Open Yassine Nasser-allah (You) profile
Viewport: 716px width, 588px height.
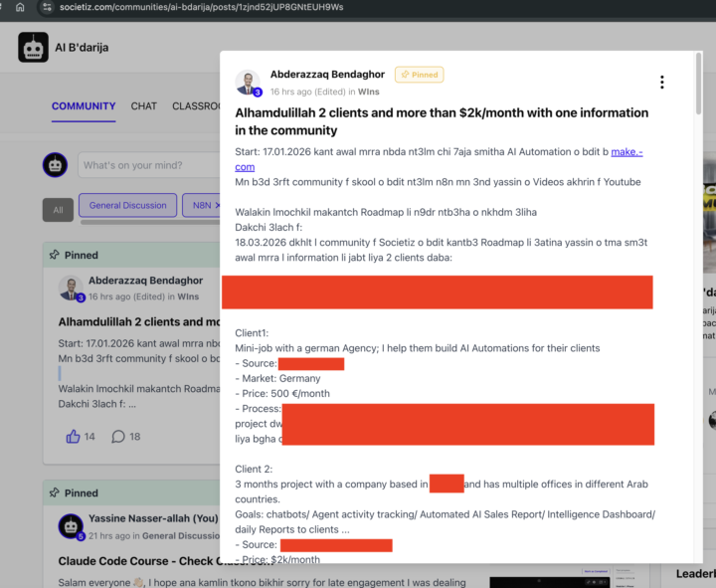click(153, 518)
